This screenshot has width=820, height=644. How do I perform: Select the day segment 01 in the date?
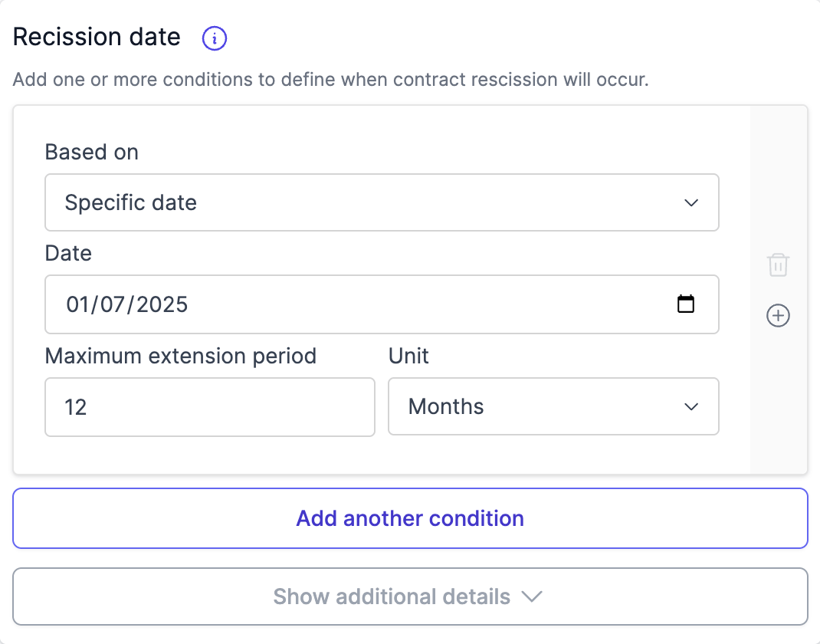[x=77, y=304]
